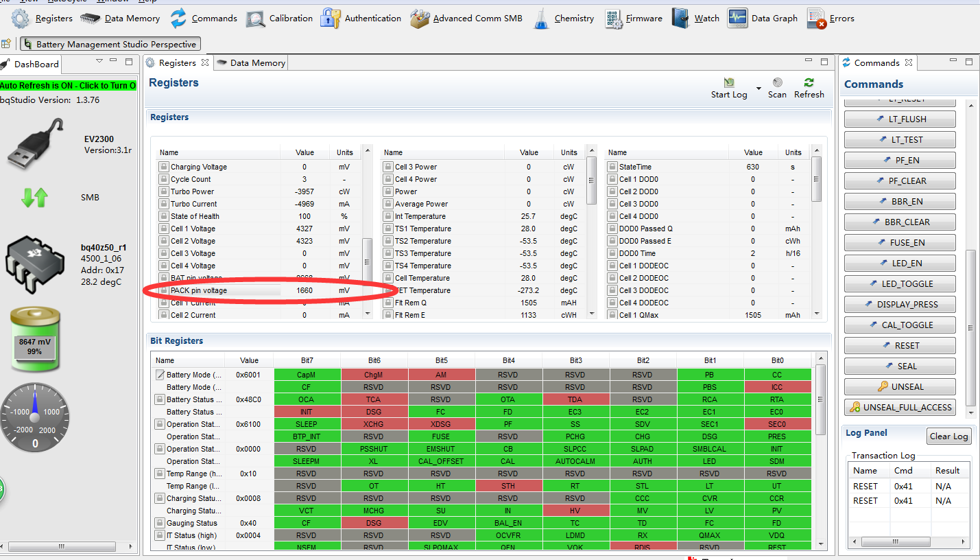Click the Open Perspective icon
The image size is (980, 560).
[6, 44]
